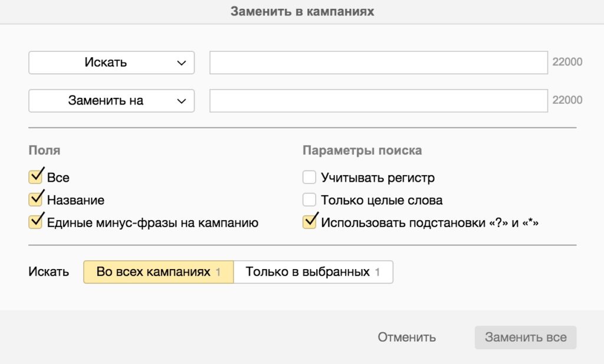This screenshot has height=364, width=604.
Task: Toggle the 'Название' checkbox
Action: (x=35, y=200)
